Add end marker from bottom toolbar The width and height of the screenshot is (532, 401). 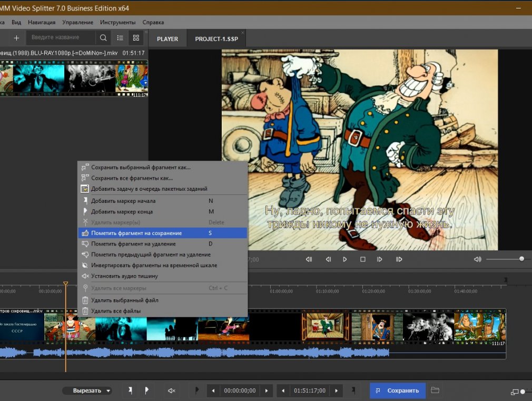146,391
